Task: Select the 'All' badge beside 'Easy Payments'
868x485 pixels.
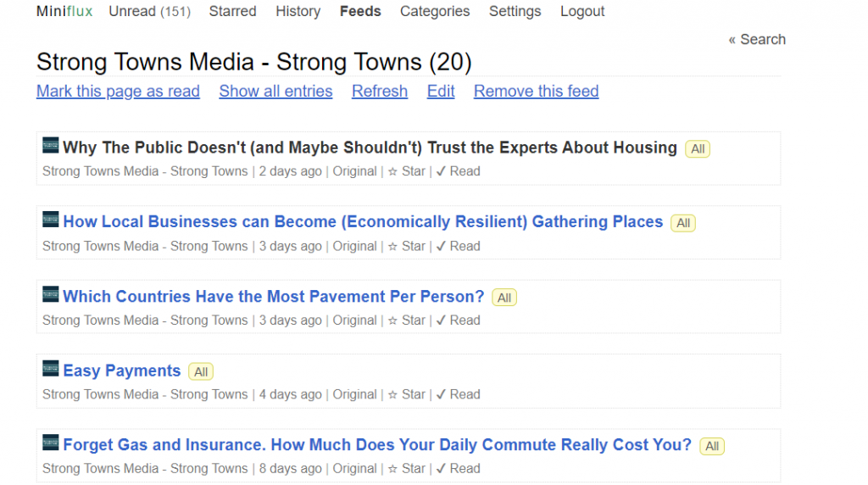Action: (x=201, y=371)
